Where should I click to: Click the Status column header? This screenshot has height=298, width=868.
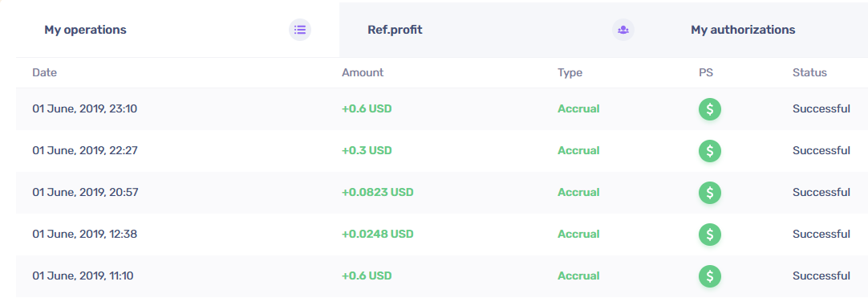810,72
